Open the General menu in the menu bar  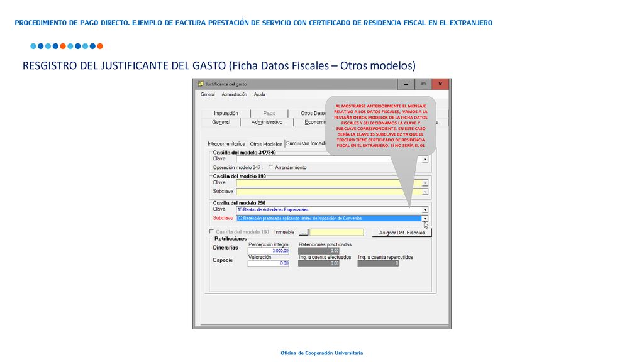(x=208, y=94)
